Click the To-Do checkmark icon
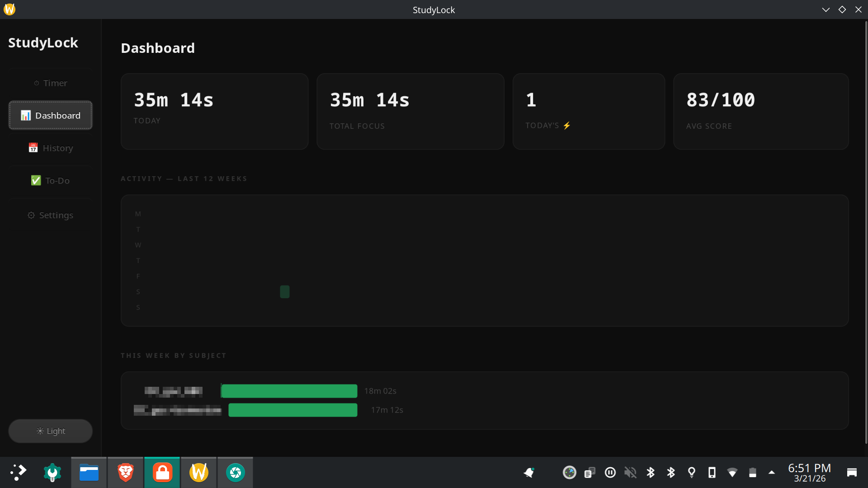Image resolution: width=868 pixels, height=488 pixels. click(x=36, y=181)
